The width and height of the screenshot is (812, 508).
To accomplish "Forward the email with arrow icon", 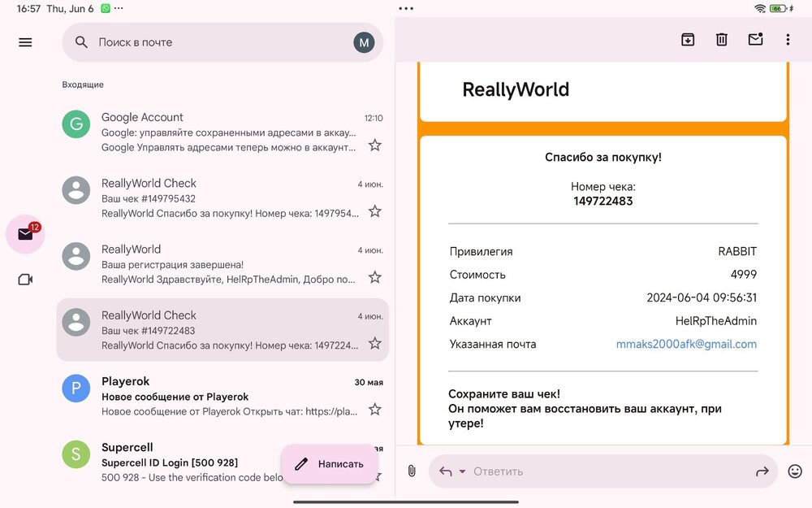I will point(762,471).
